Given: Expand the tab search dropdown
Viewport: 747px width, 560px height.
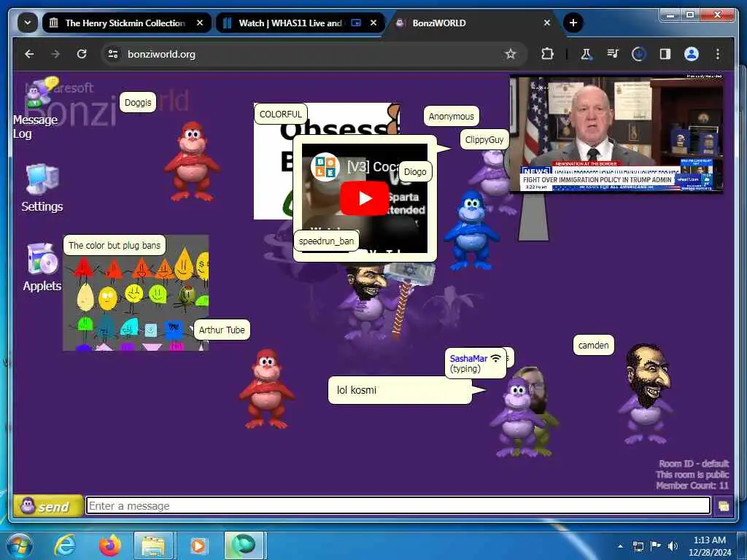Looking at the screenshot, I should tap(28, 23).
